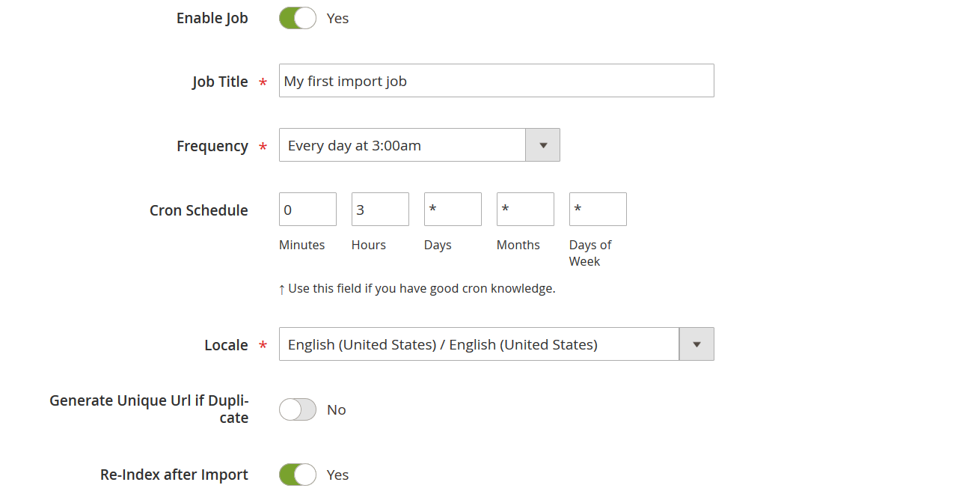Click the Hours caption under cron field
This screenshot has width=980, height=494.
(x=369, y=245)
